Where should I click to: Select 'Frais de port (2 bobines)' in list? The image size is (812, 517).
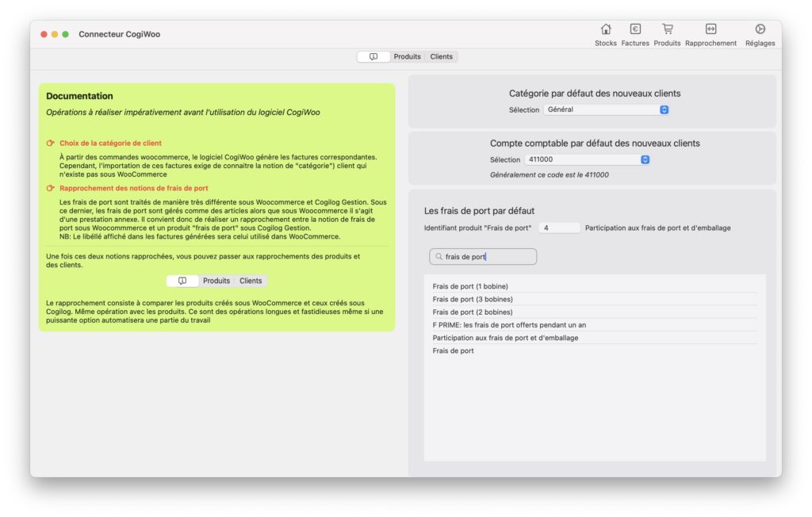pyautogui.click(x=595, y=312)
